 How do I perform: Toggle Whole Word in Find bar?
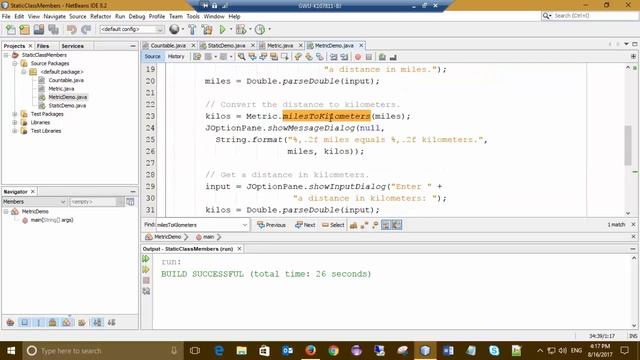pyautogui.click(x=364, y=225)
